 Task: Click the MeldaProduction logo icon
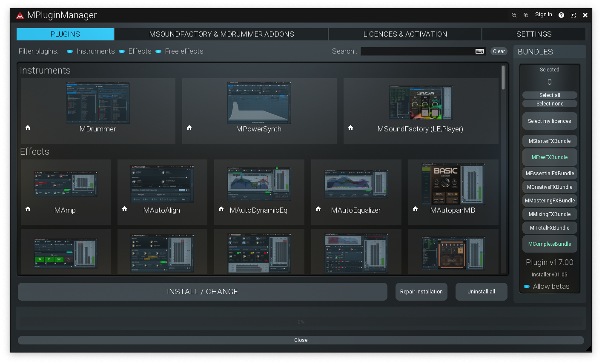point(20,16)
